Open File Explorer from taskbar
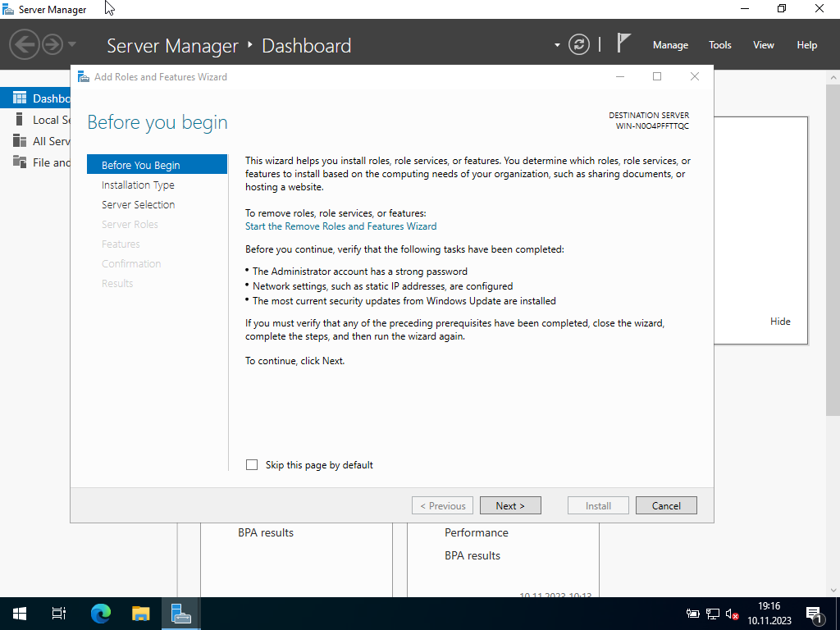Viewport: 840px width, 630px height. click(141, 614)
